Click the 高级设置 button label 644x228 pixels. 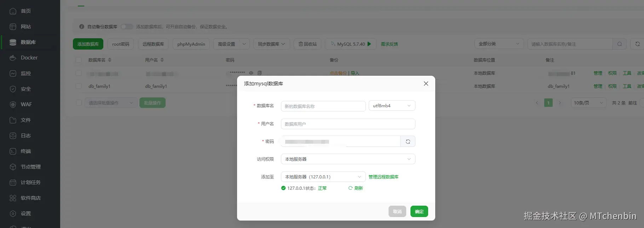[226, 44]
